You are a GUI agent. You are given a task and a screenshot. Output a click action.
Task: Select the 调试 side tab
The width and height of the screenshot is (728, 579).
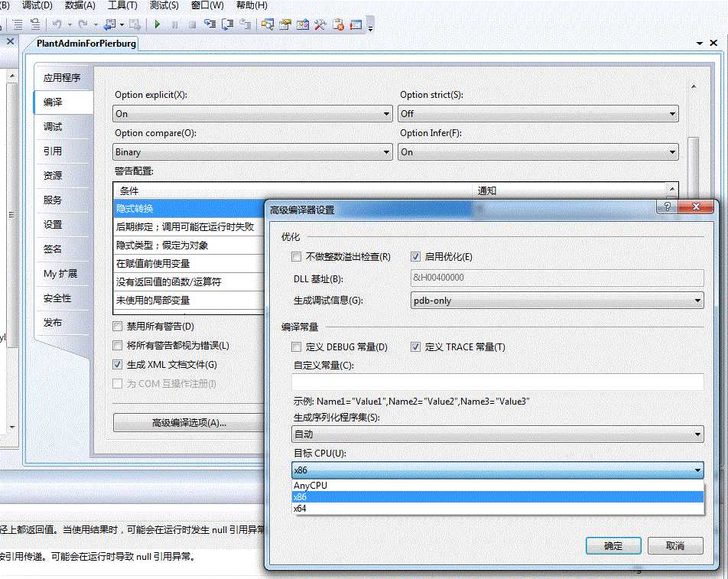(x=53, y=126)
